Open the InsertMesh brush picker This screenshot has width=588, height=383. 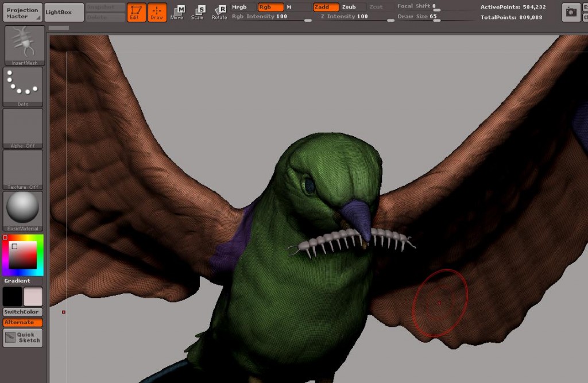coord(23,45)
